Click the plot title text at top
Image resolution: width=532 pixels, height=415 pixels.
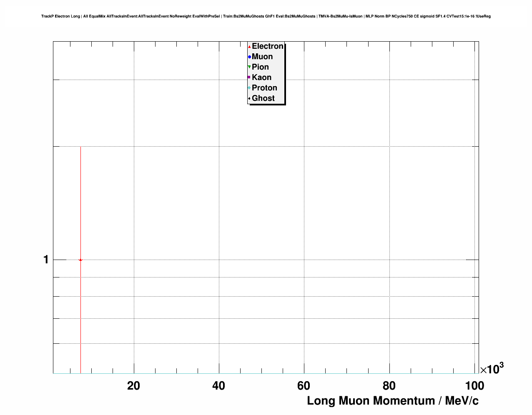click(266, 16)
